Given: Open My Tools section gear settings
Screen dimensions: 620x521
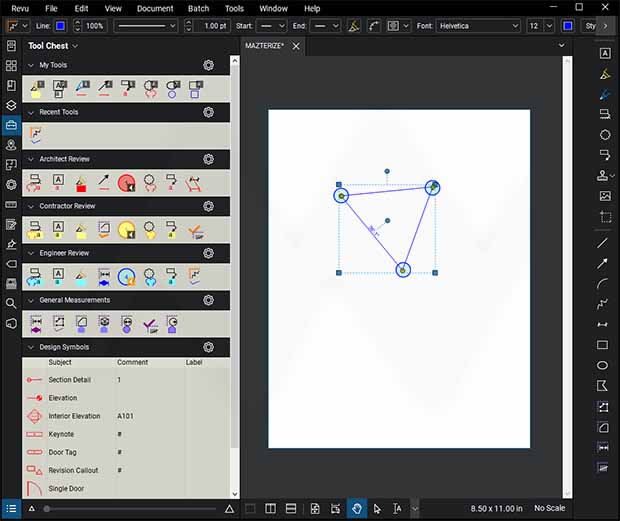Looking at the screenshot, I should (x=208, y=65).
